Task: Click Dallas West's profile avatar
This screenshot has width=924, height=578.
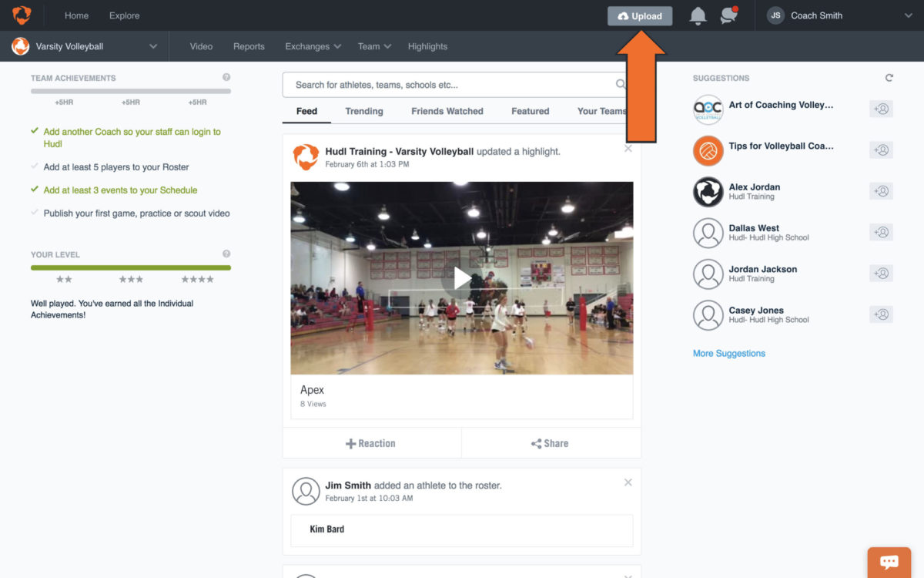Action: [x=708, y=233]
